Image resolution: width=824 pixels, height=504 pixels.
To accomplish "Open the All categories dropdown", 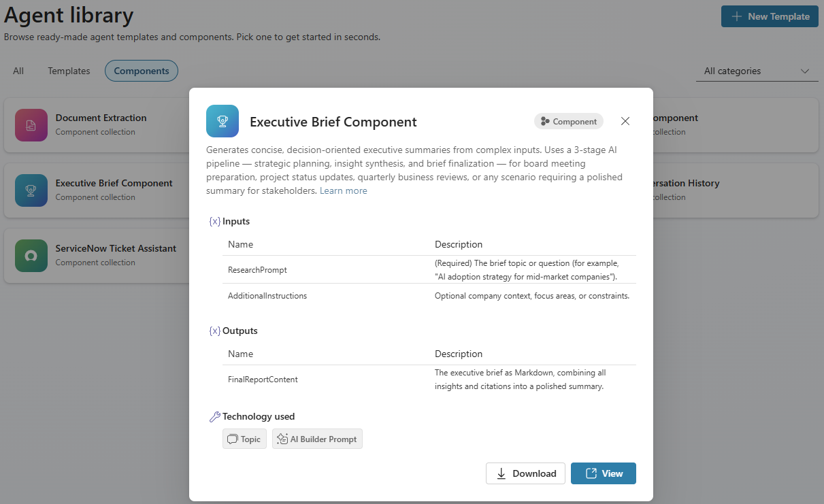I will coord(757,71).
